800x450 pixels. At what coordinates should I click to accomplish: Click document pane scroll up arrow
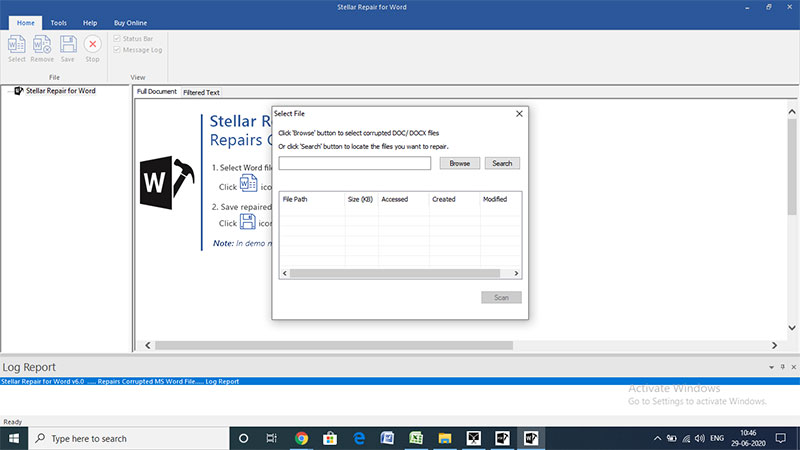point(791,111)
